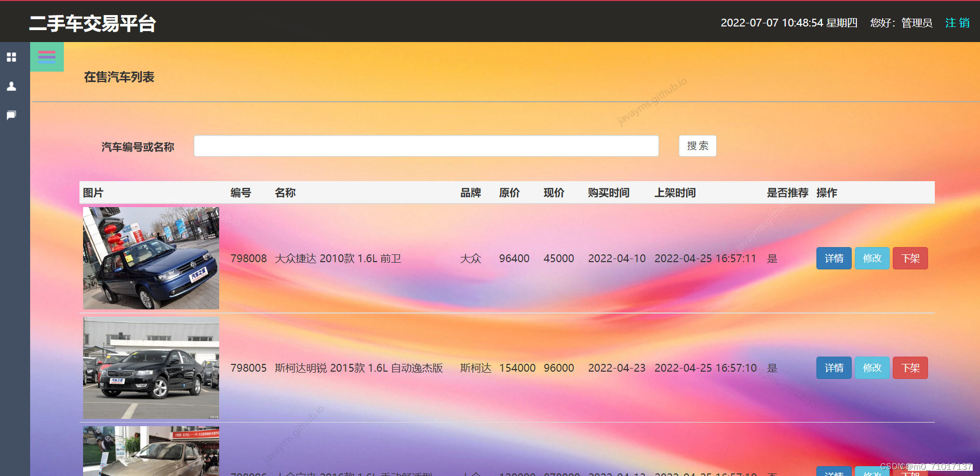Click purchase date 2022-04-10
The height and width of the screenshot is (476, 980).
coord(617,259)
